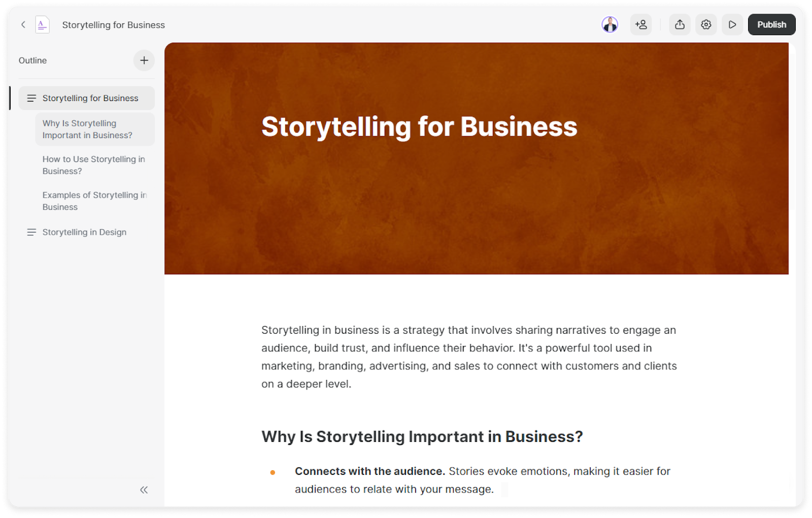This screenshot has width=812, height=518.
Task: Start presentation with play icon
Action: coord(732,24)
